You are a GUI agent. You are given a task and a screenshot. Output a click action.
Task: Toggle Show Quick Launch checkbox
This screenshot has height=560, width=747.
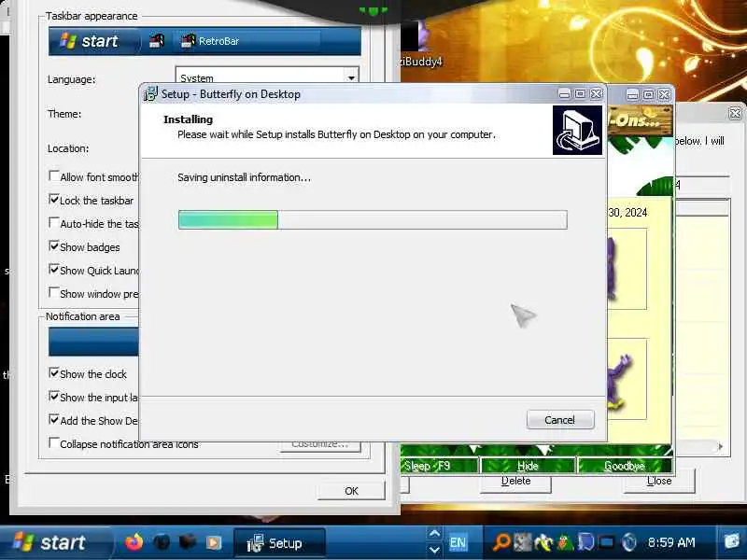coord(54,269)
